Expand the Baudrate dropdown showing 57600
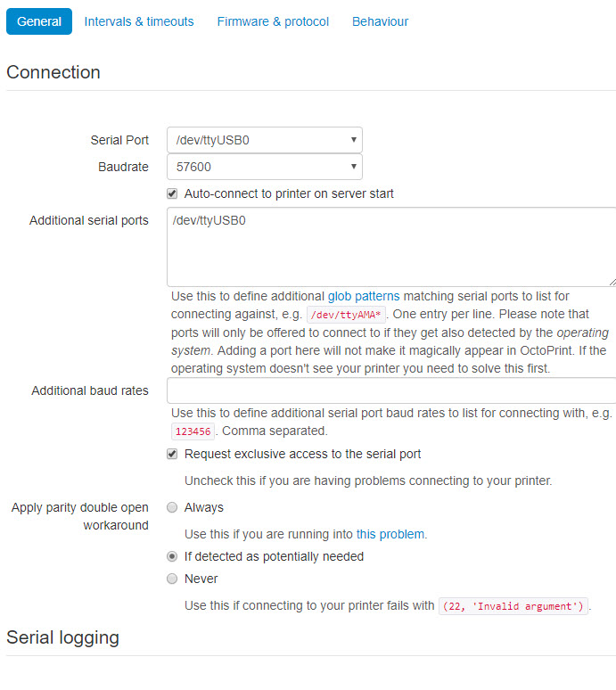Viewport: 616px width, 690px height. (265, 167)
